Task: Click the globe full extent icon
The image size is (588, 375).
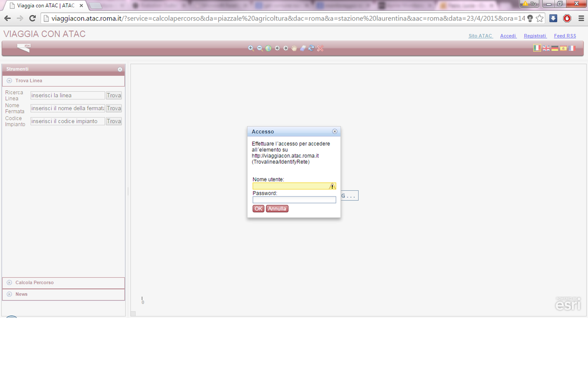Action: (268, 48)
